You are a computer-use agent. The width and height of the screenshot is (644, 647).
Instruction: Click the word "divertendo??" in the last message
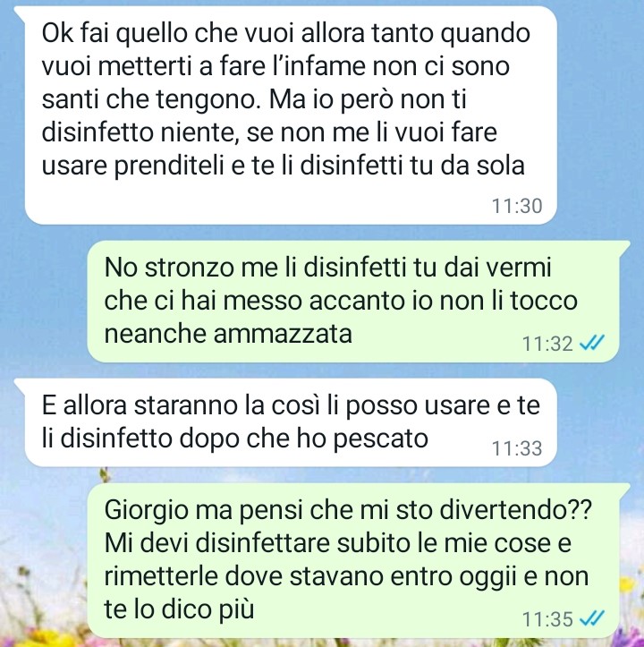click(x=516, y=511)
